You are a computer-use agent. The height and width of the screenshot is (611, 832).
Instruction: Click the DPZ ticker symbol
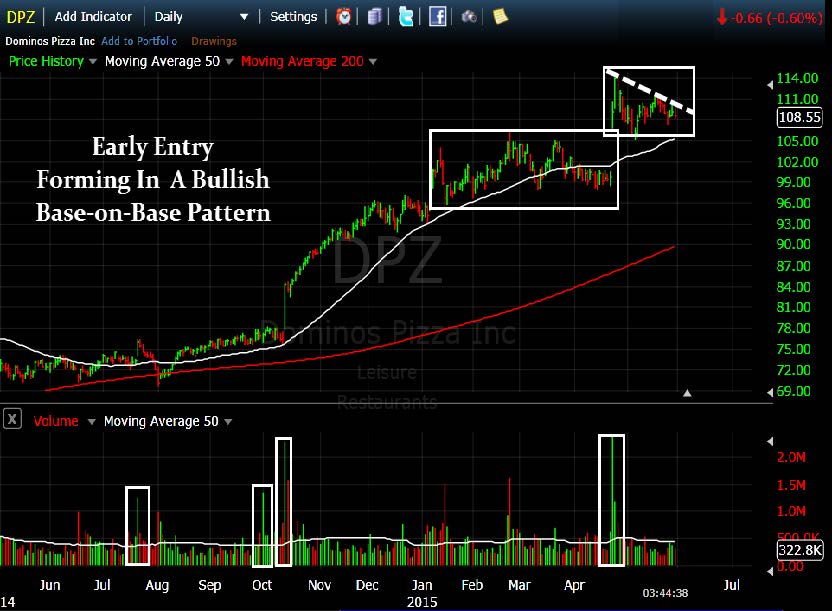(x=21, y=18)
